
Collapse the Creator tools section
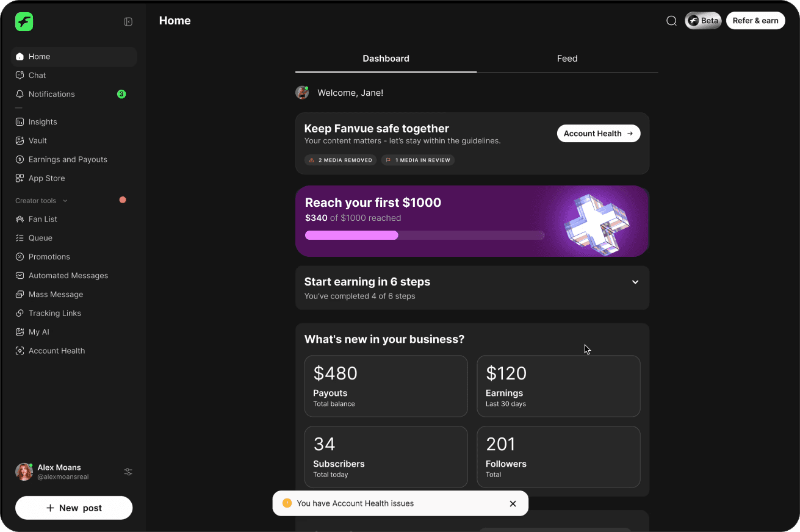(65, 201)
